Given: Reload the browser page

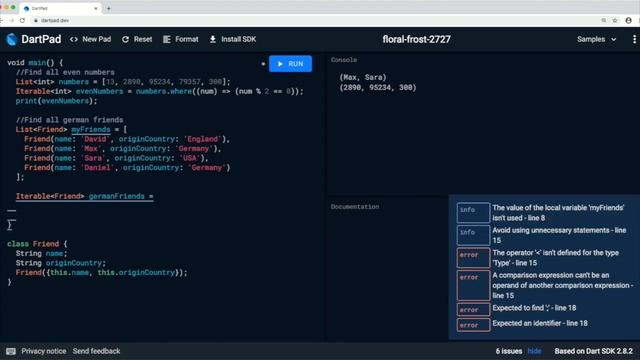Looking at the screenshot, I should coord(22,20).
